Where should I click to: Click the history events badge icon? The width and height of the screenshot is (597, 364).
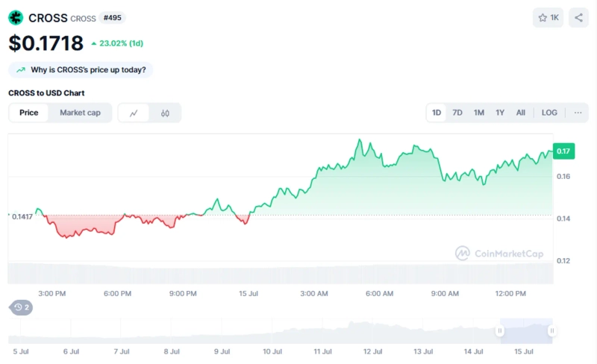point(21,307)
